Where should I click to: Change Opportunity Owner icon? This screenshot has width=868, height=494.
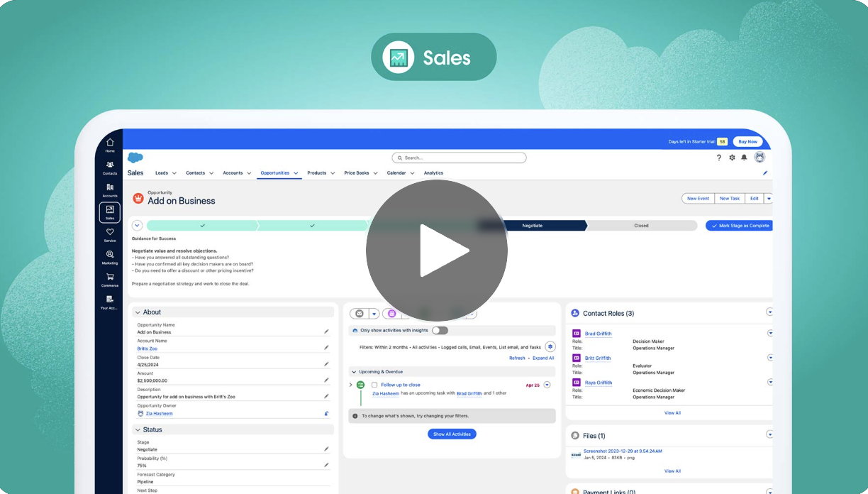(x=326, y=413)
